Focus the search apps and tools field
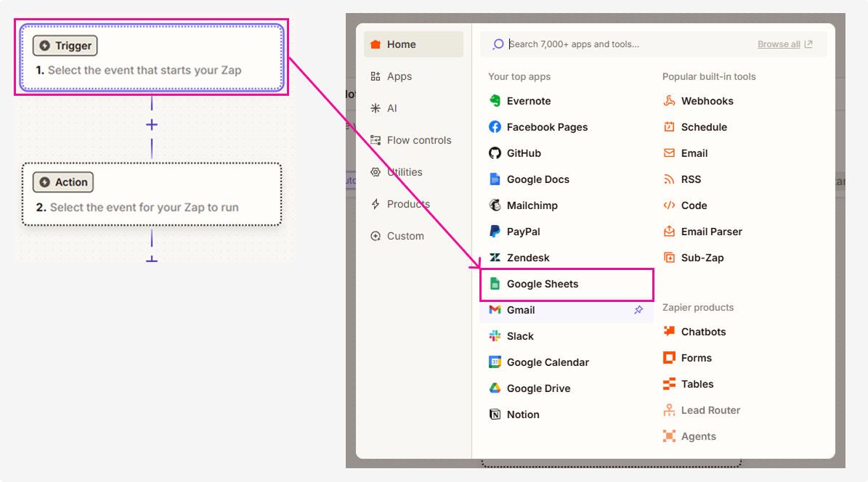This screenshot has height=482, width=868. click(625, 44)
